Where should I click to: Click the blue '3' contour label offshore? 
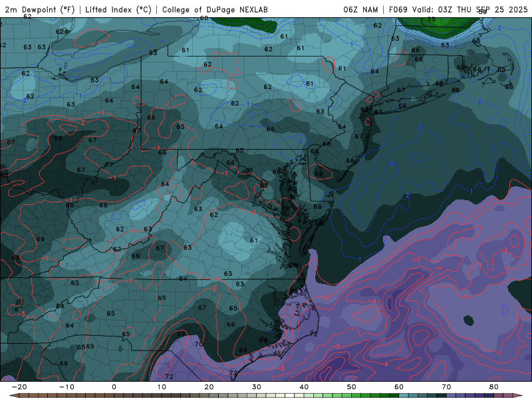(392, 164)
